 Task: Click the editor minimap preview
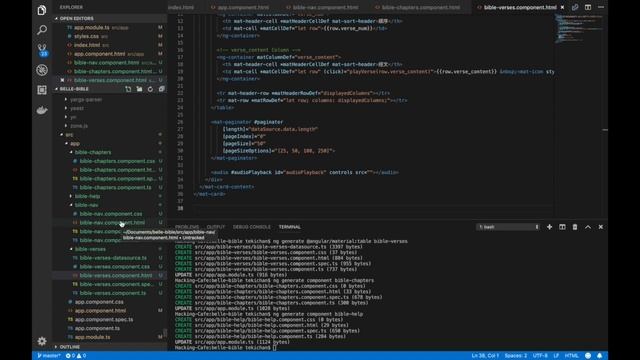(x=579, y=29)
